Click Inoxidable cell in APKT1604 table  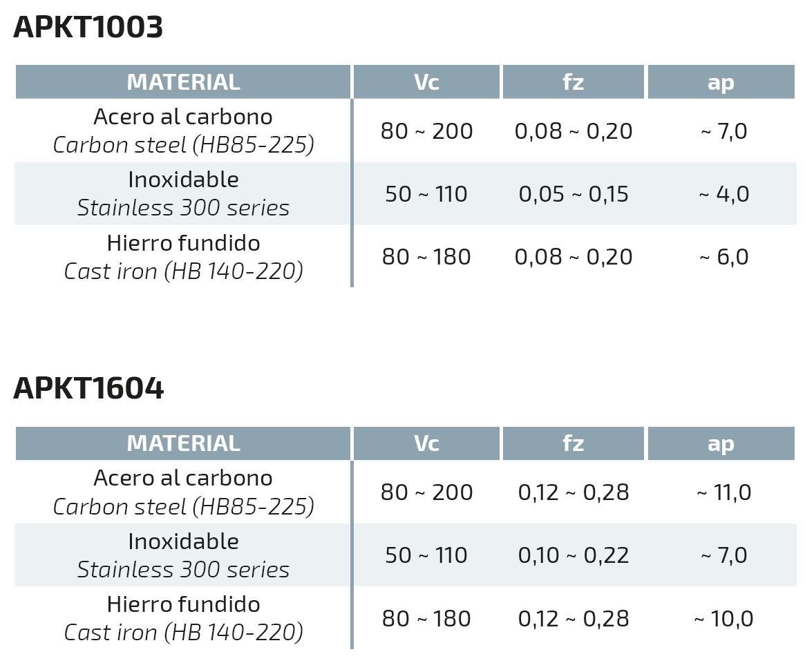(x=183, y=555)
